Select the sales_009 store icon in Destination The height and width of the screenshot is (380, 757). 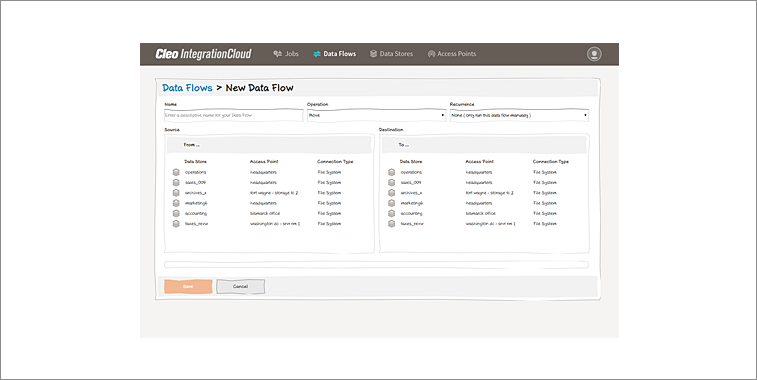[x=392, y=183]
